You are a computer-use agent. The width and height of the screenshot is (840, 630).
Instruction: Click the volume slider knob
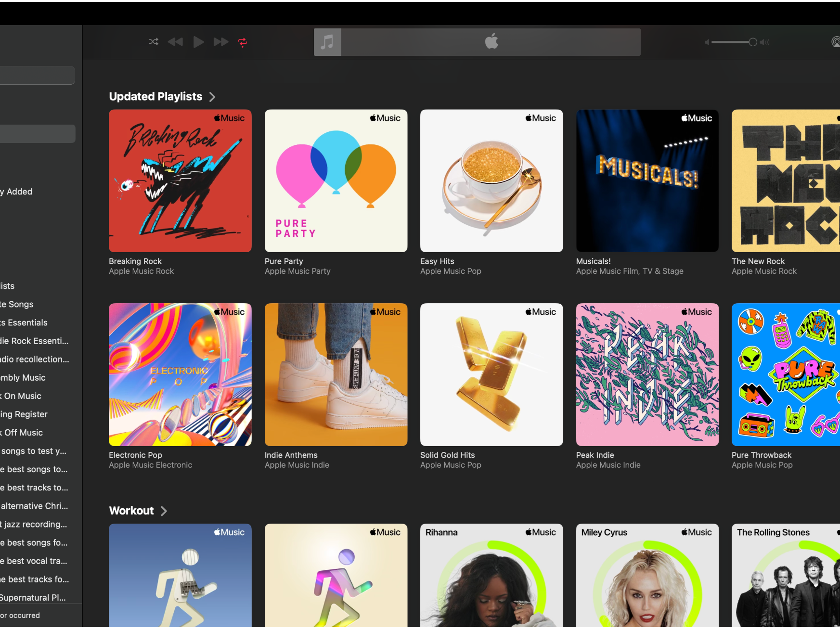tap(753, 42)
